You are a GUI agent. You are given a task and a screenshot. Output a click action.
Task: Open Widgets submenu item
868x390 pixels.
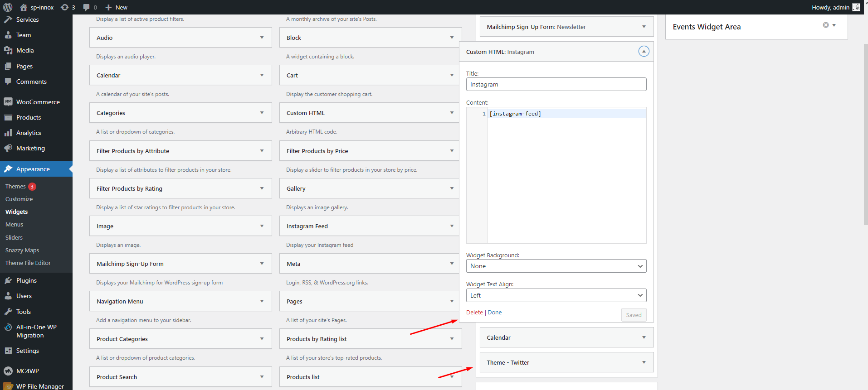click(x=17, y=212)
